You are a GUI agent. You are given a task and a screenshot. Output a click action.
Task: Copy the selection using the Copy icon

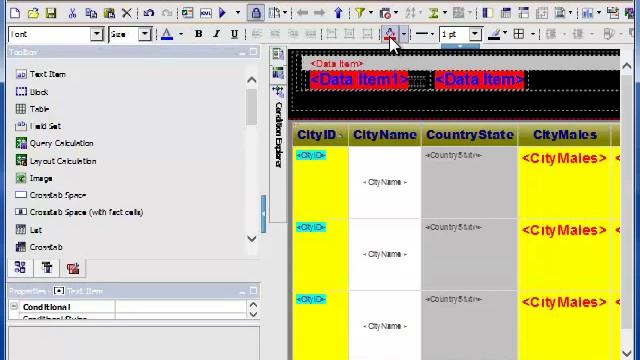point(91,13)
